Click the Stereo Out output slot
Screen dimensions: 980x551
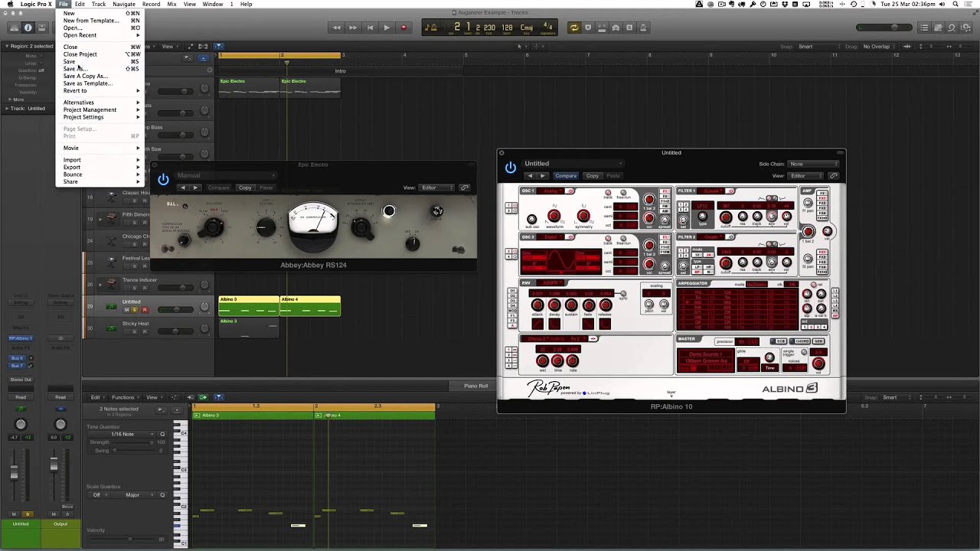point(21,380)
